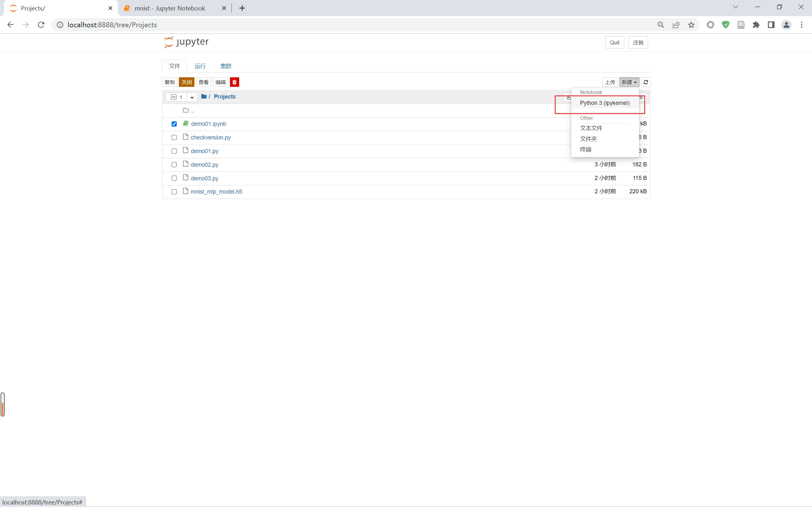Click the refresh file list icon
812x507 pixels.
coord(645,82)
